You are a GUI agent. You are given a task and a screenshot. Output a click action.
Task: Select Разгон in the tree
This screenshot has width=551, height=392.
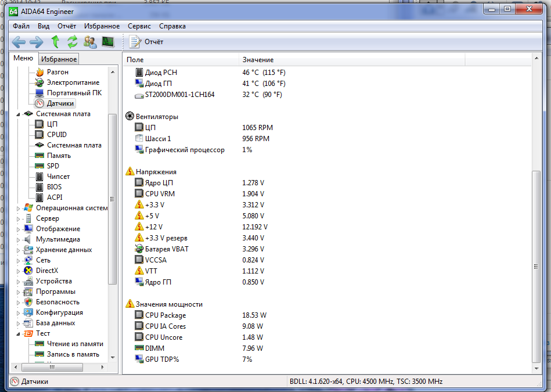[57, 72]
